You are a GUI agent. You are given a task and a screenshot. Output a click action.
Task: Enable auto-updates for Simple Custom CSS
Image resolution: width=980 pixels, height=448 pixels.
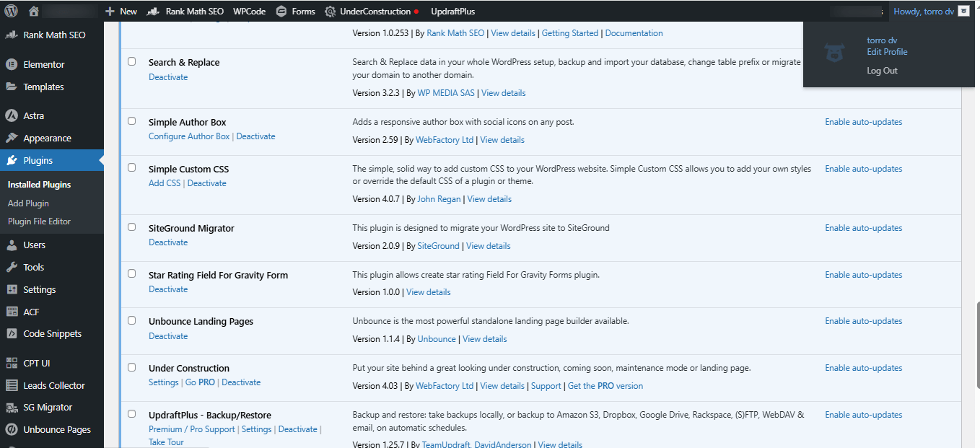coord(863,168)
